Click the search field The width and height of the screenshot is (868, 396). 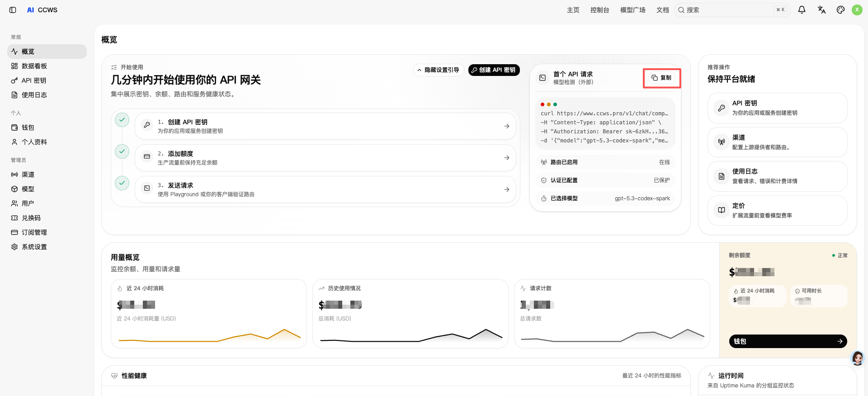click(732, 10)
